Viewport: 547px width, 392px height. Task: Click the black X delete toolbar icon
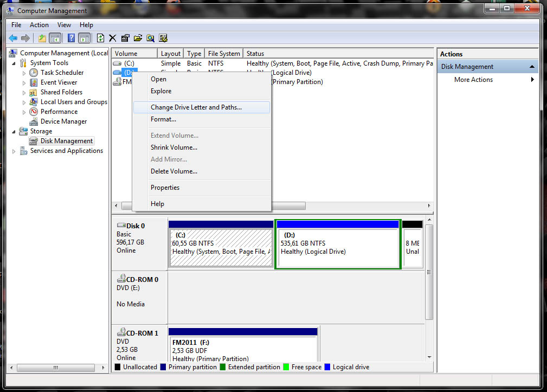pos(113,38)
